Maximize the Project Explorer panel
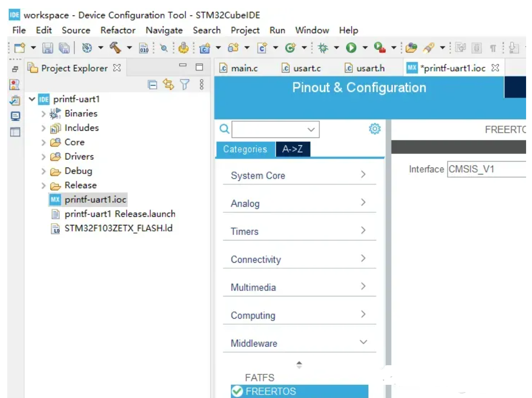Screen dimensions: 532x398 point(199,67)
